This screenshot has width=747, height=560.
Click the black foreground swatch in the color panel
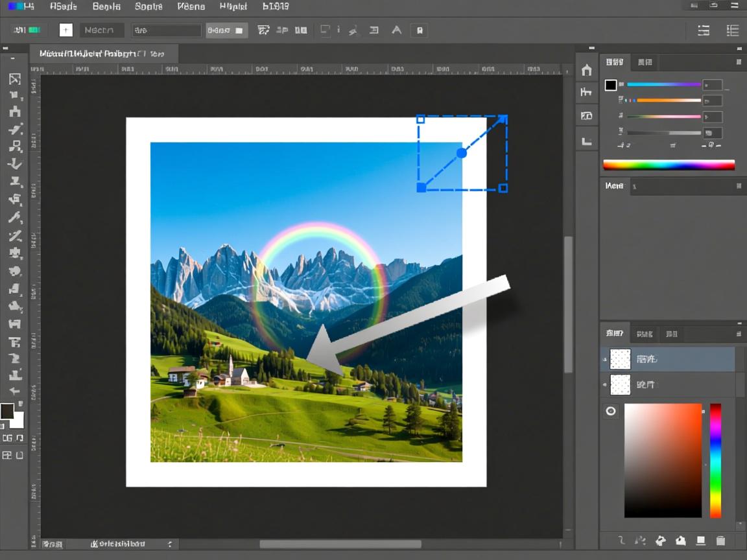pyautogui.click(x=610, y=85)
